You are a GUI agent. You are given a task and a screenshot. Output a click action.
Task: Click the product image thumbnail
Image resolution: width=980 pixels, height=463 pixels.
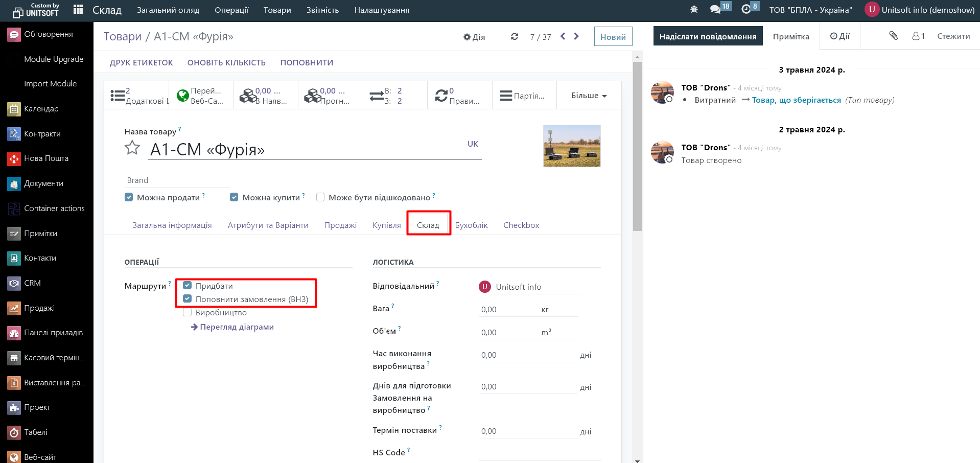[571, 146]
